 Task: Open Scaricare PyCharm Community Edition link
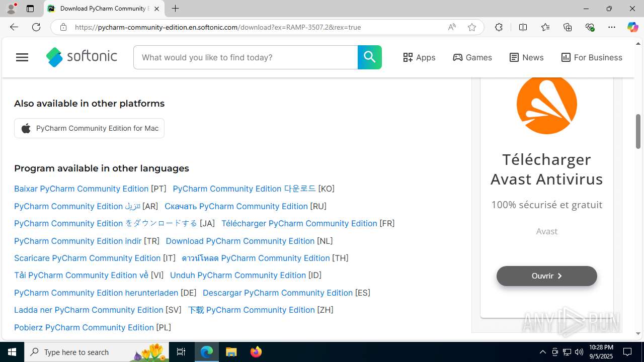(x=87, y=258)
